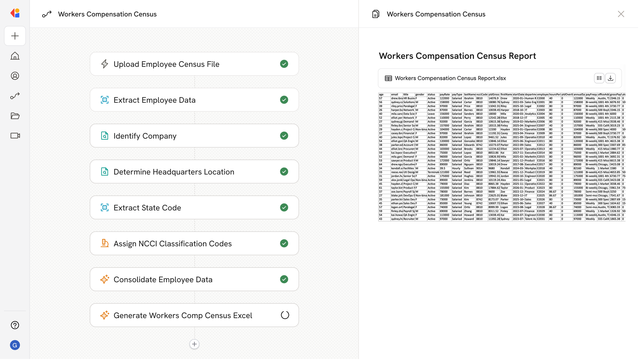Open the video camera sidebar icon
The height and width of the screenshot is (360, 644).
pyautogui.click(x=15, y=136)
